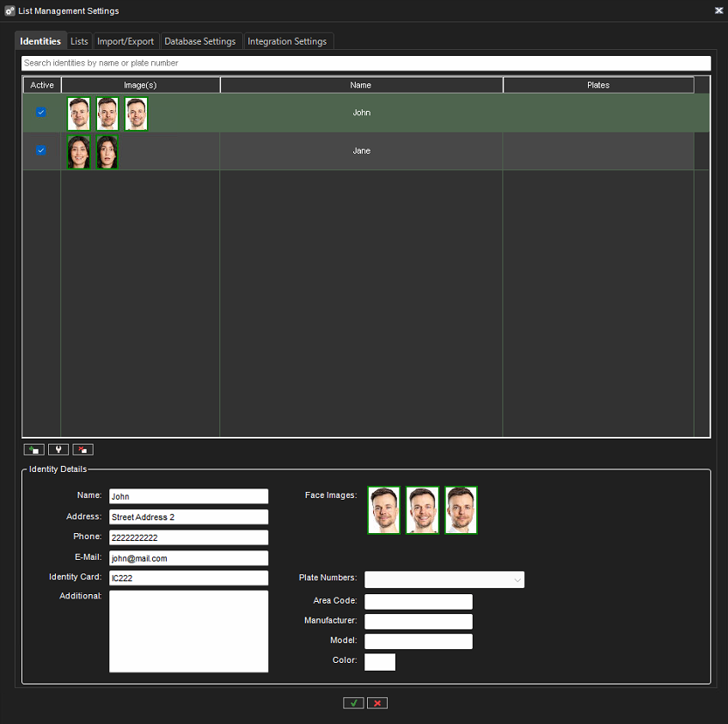This screenshot has width=728, height=724.
Task: Confirm with the green checkmark button
Action: click(x=353, y=703)
